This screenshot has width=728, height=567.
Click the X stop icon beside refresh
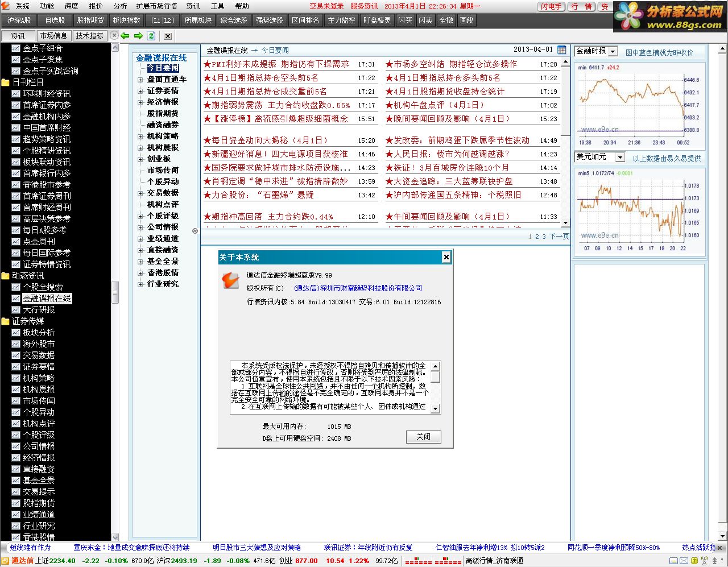168,36
